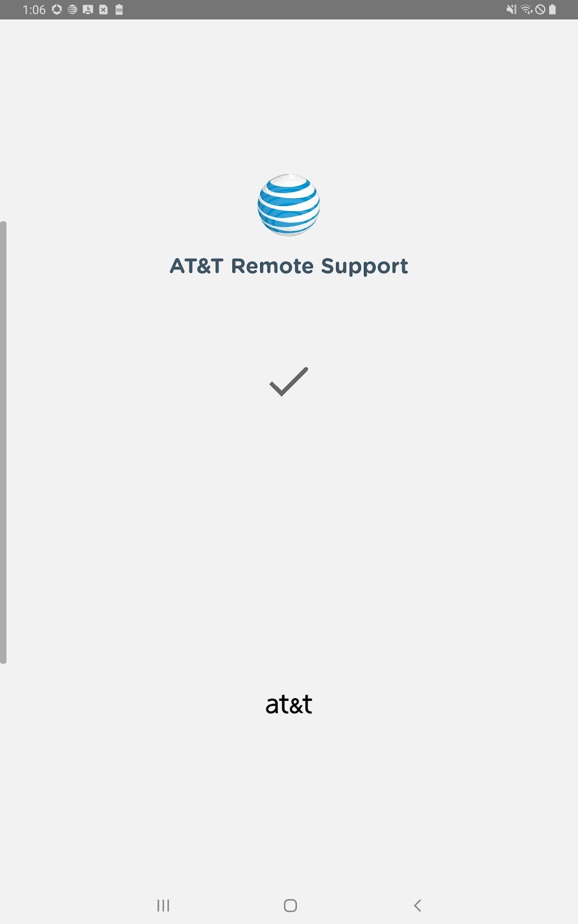Screen dimensions: 578x924
Task: Tap the upper end of the edge handle
Action: click(x=3, y=226)
